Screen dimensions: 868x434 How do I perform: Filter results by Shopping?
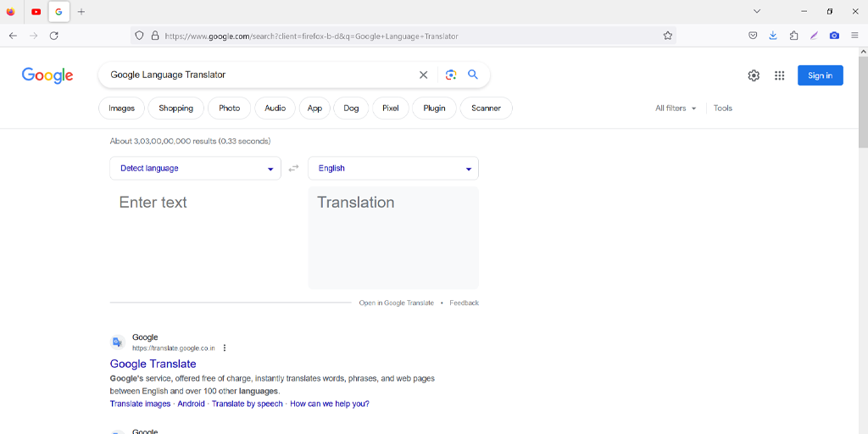[x=175, y=108]
